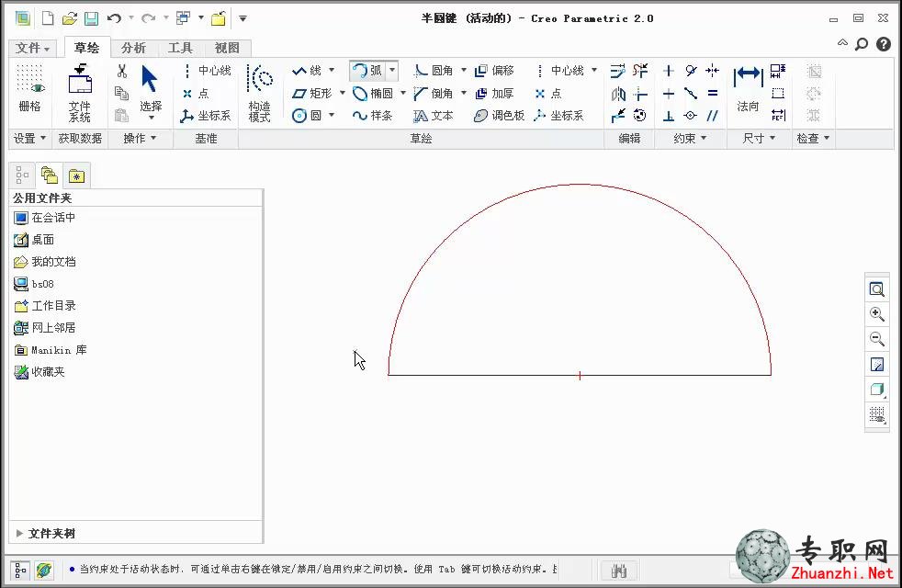The height and width of the screenshot is (588, 902).
Task: Toggle the navigator panel display in status bar
Action: coord(20,571)
